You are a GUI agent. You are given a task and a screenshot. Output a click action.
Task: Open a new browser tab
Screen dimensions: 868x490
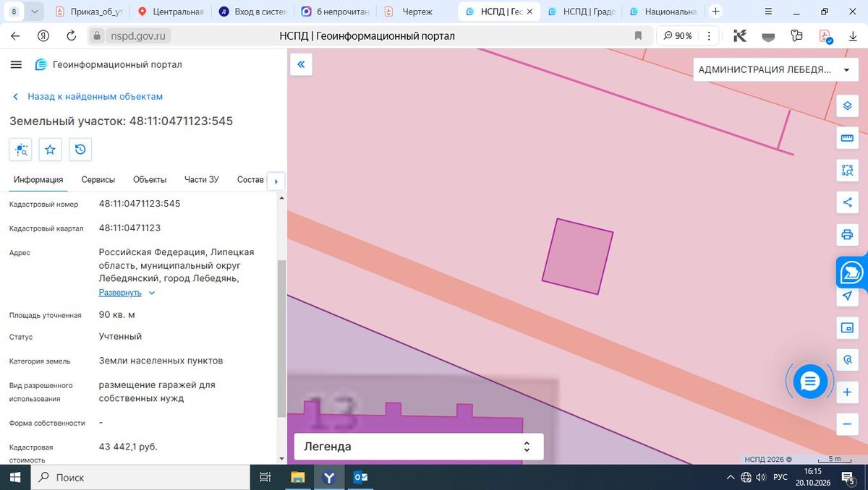click(x=715, y=11)
